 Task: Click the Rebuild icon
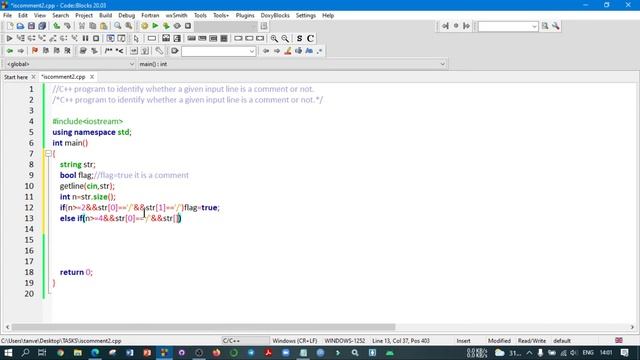click(x=177, y=26)
